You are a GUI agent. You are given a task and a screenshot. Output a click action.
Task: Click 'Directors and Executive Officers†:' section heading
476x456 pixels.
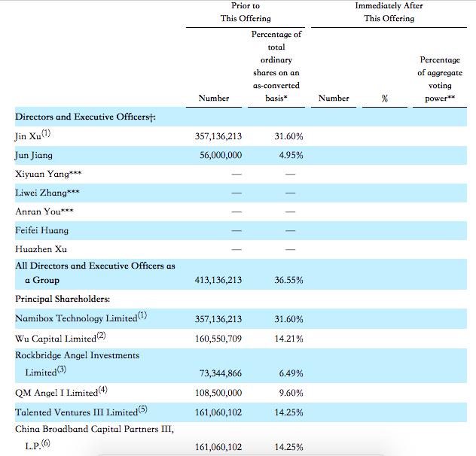[85, 117]
